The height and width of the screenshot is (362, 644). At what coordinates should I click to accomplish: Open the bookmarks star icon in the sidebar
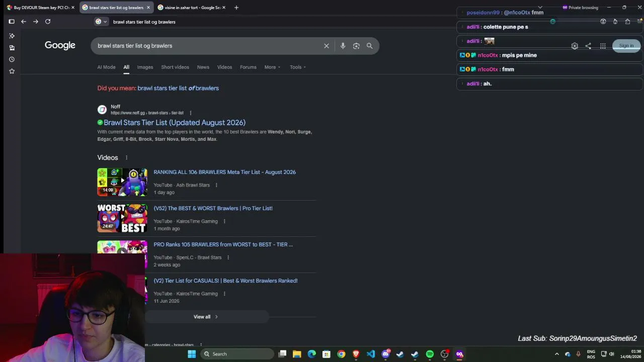(12, 71)
